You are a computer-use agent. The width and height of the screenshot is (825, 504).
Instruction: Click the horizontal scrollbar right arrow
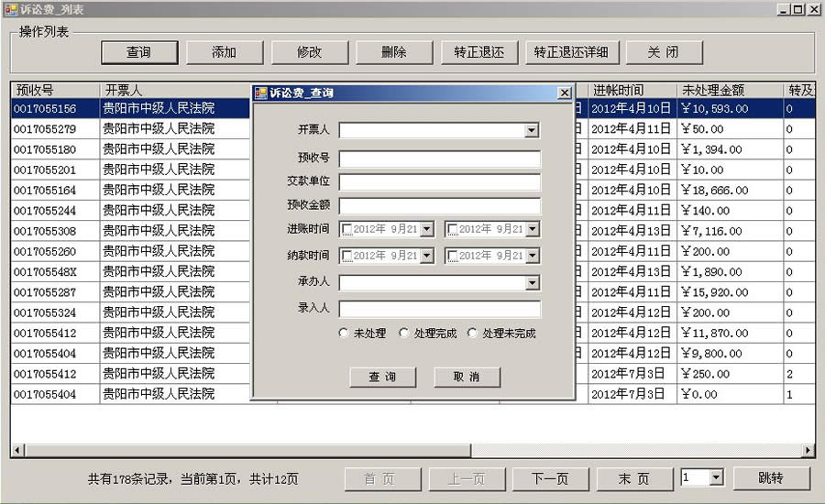tap(808, 450)
